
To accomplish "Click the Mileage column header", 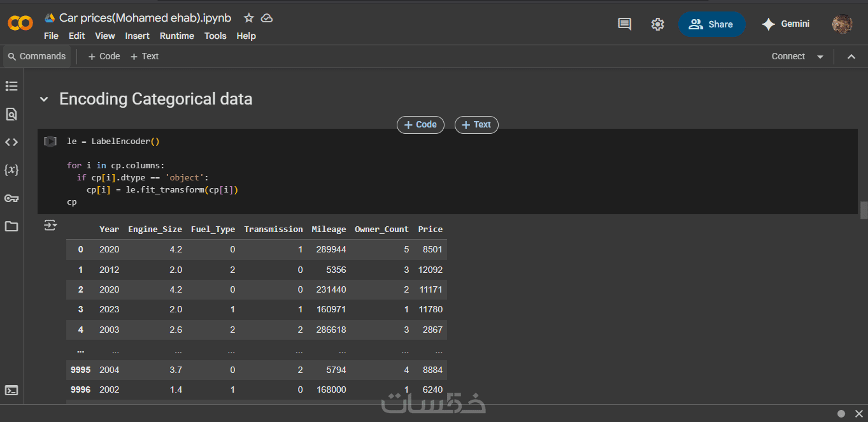I will pos(329,229).
